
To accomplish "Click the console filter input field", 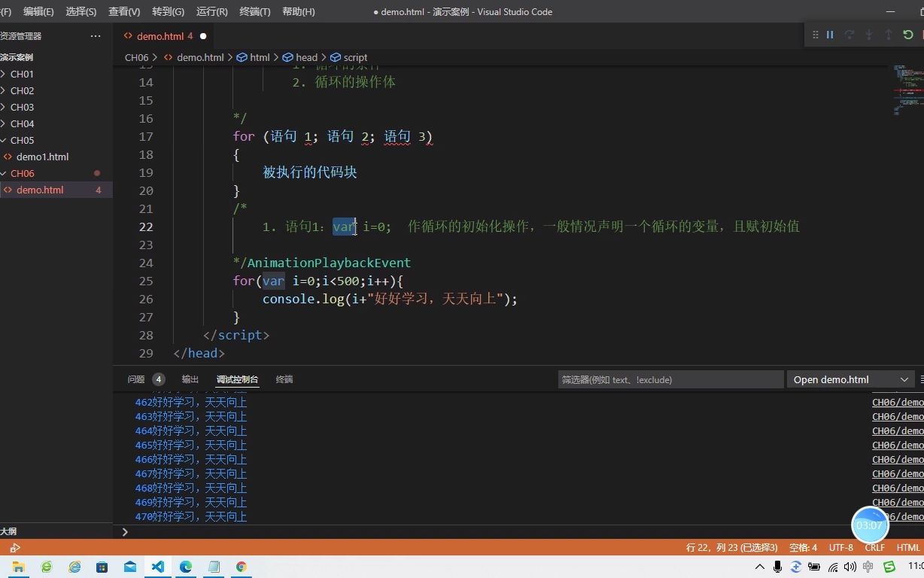I will pos(670,379).
